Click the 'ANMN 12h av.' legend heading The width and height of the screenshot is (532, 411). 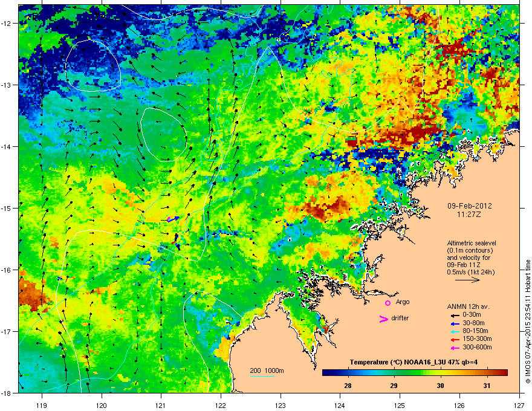point(468,306)
